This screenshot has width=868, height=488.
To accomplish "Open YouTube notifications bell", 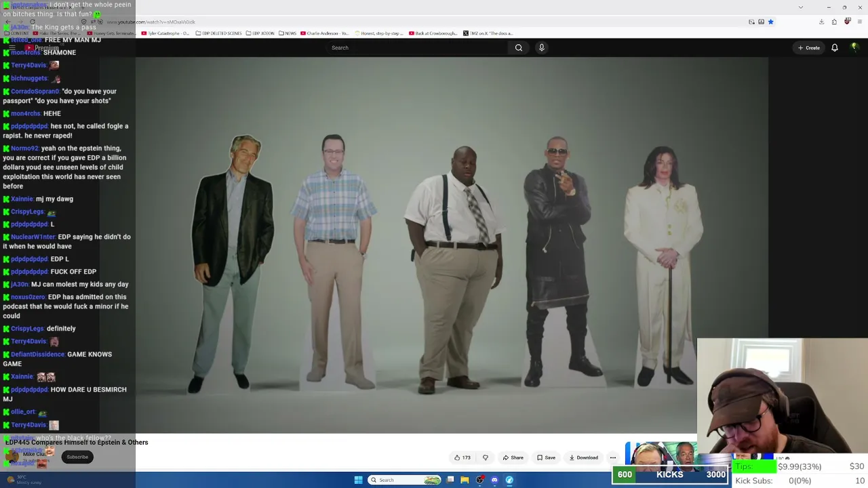I will tap(835, 47).
